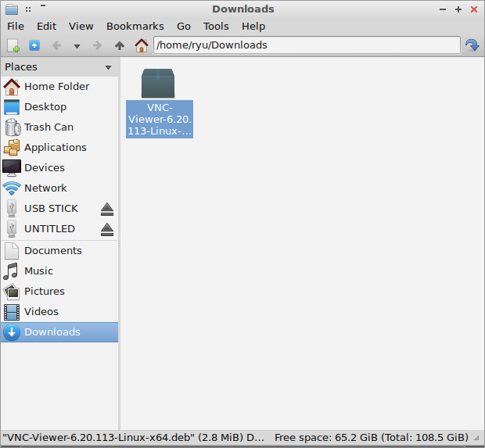Open a new tab with the blue plus icon

point(34,45)
